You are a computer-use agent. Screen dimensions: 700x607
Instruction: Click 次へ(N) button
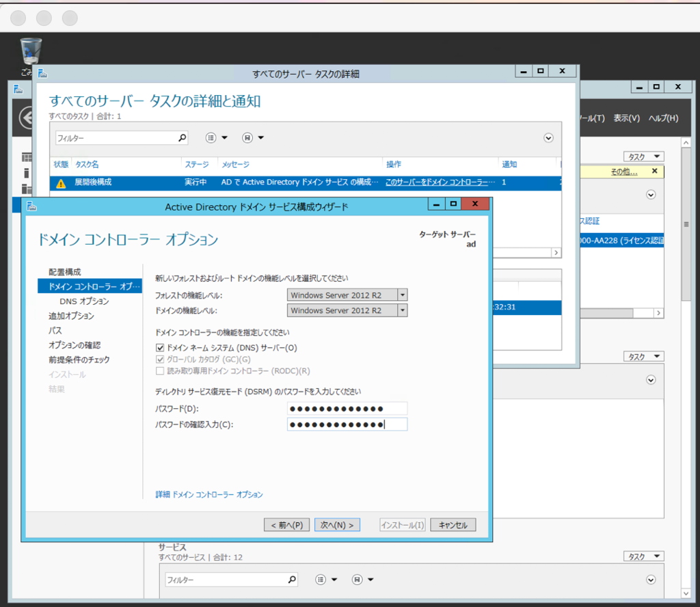pyautogui.click(x=337, y=525)
